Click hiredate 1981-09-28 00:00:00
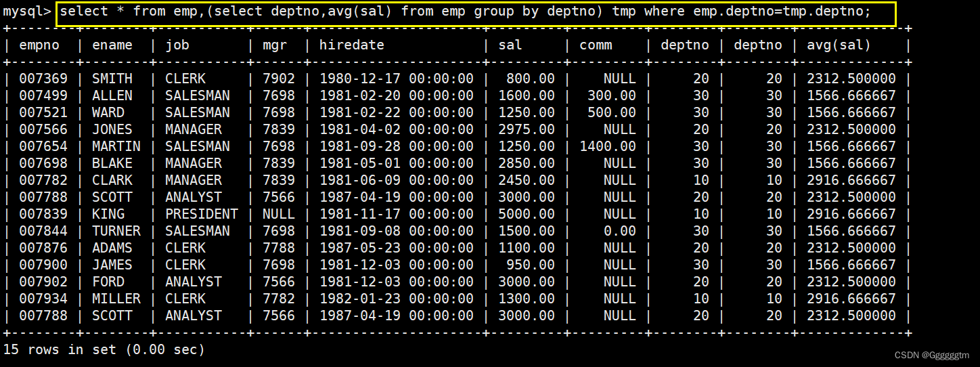This screenshot has height=367, width=980. (397, 146)
